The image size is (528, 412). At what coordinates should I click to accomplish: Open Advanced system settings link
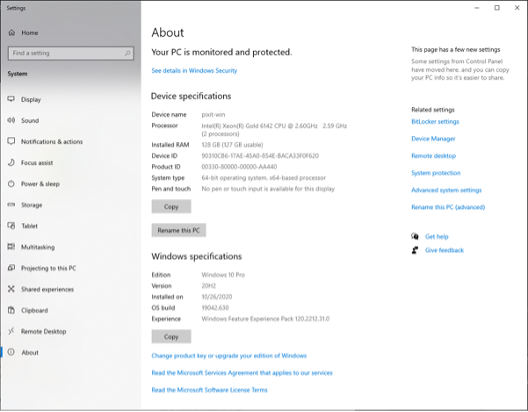pyautogui.click(x=446, y=190)
